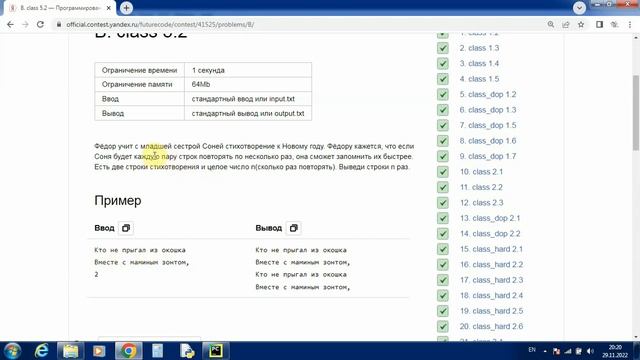Click the '1 секунда' time limit cell
The width and height of the screenshot is (640, 360).
click(248, 70)
